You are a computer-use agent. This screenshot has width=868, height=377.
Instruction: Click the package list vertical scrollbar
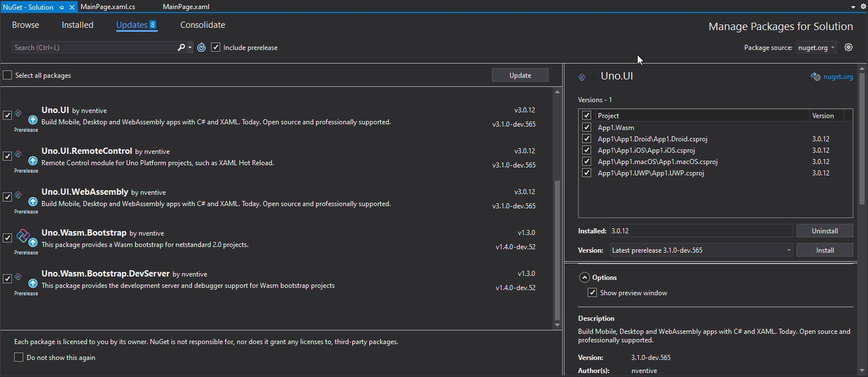coord(557,250)
